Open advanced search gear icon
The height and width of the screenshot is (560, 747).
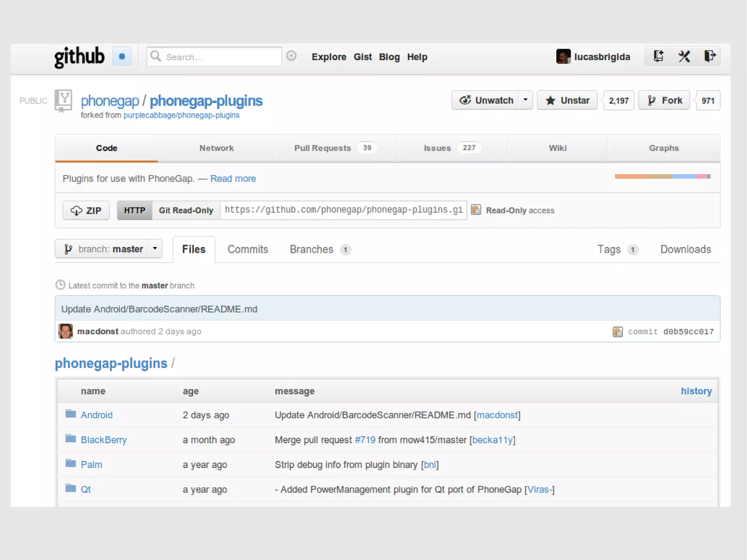291,56
